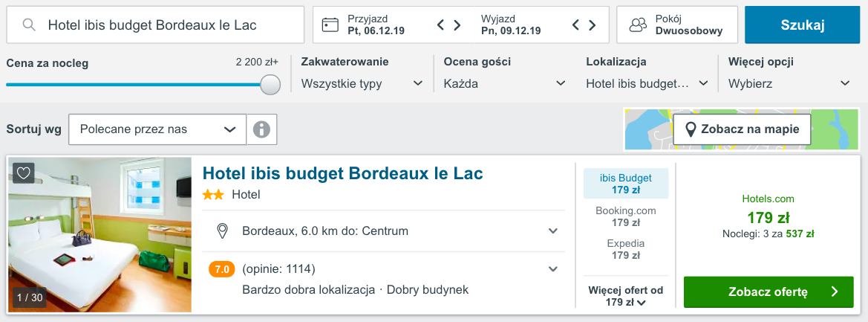The image size is (868, 322).
Task: Go to previous check-out date arrow
Action: click(576, 25)
